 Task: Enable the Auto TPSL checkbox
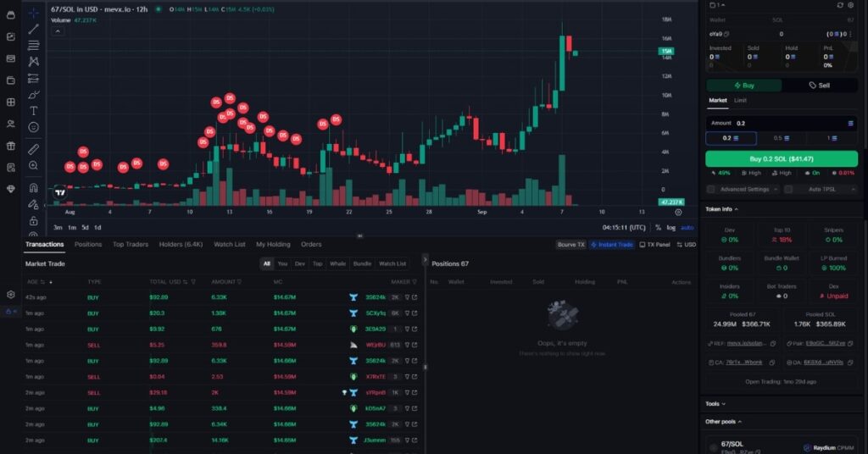coord(789,189)
